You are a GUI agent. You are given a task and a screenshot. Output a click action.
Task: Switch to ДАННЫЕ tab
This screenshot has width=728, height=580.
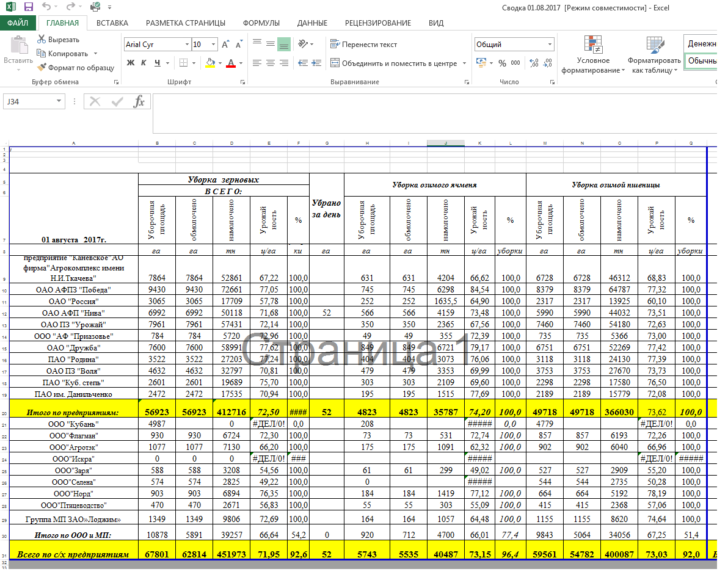click(x=312, y=23)
